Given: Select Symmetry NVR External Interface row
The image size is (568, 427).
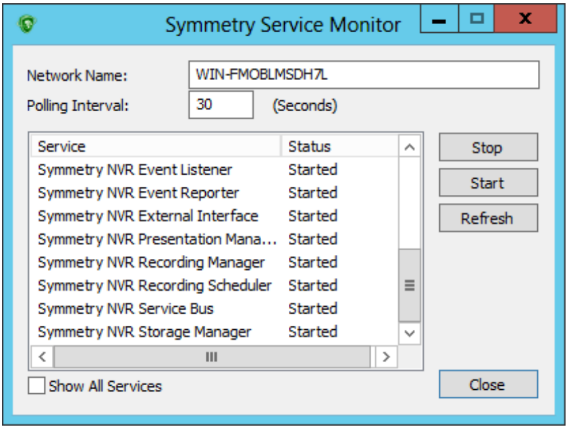Looking at the screenshot, I should [214, 216].
